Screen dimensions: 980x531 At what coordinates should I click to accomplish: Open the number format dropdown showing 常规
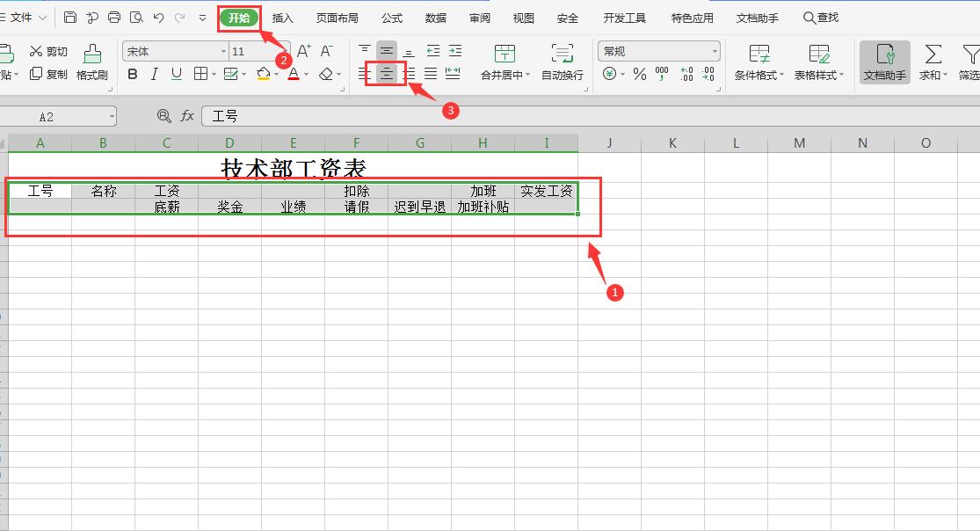[x=659, y=50]
